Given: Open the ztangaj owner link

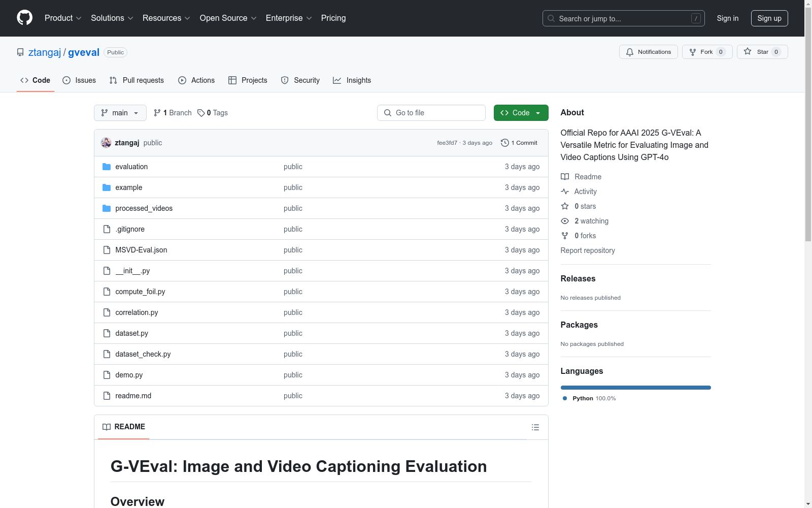Looking at the screenshot, I should tap(45, 52).
